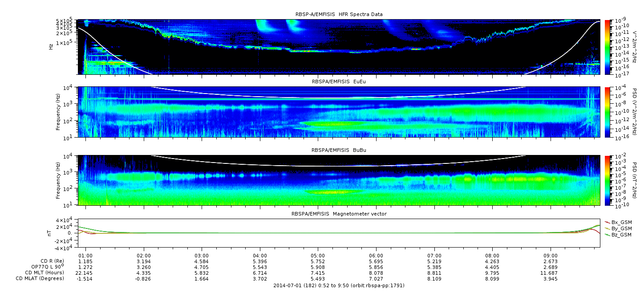Click the 05:00 time axis label
This screenshot has width=644, height=293.
point(318,256)
